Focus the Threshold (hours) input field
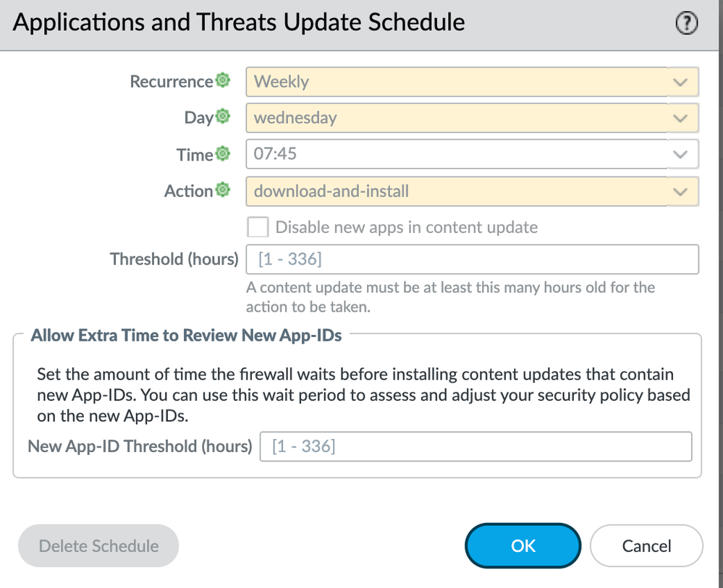The image size is (723, 588). point(472,260)
